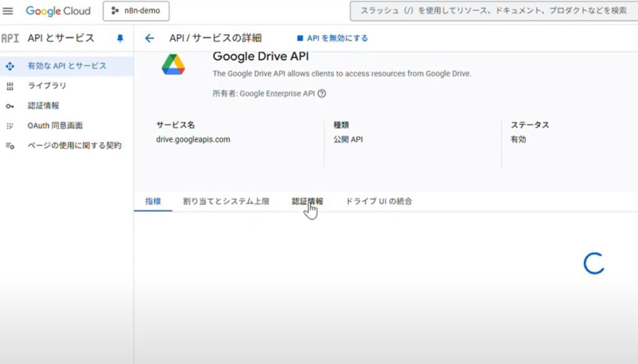Open the n8n-demo project selector
The image size is (638, 364).
136,11
